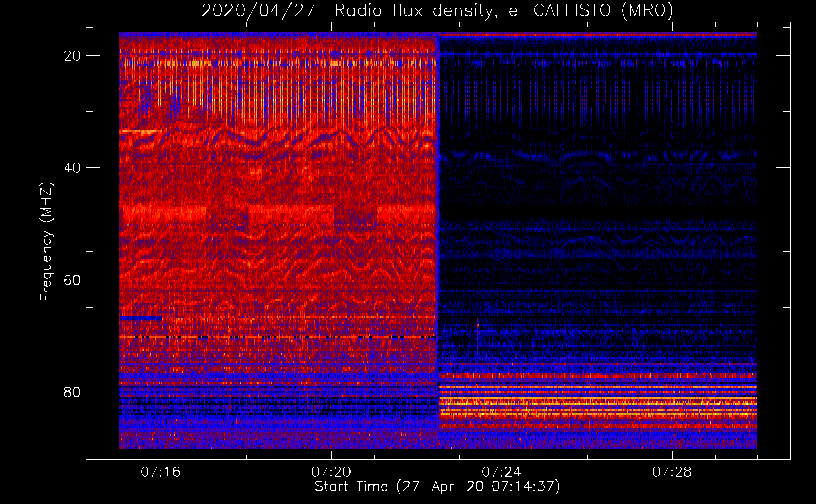Click the 'Start Time (27-Apr-20 07:14:37)' label
The height and width of the screenshot is (504, 816).
[437, 487]
